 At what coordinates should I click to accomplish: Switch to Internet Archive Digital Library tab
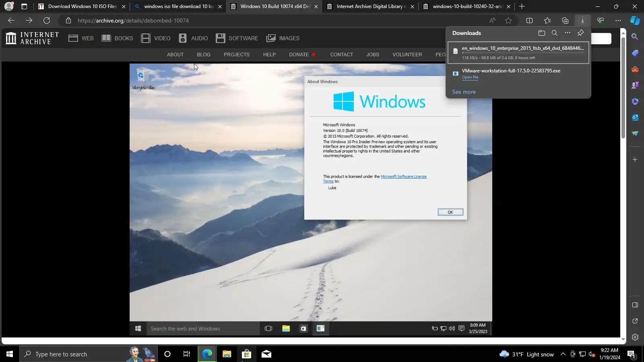371,6
